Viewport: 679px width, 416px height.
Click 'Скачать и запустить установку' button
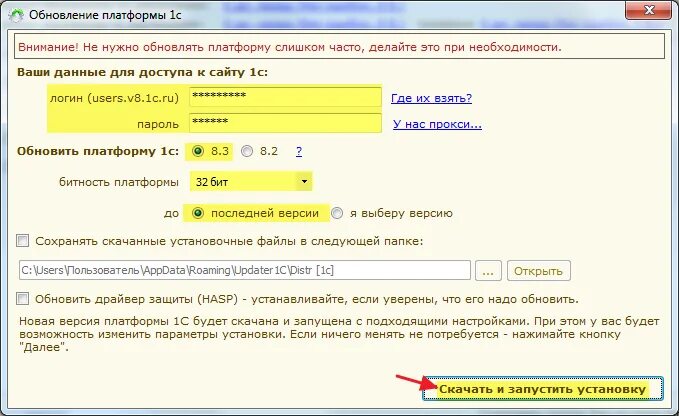coord(543,388)
